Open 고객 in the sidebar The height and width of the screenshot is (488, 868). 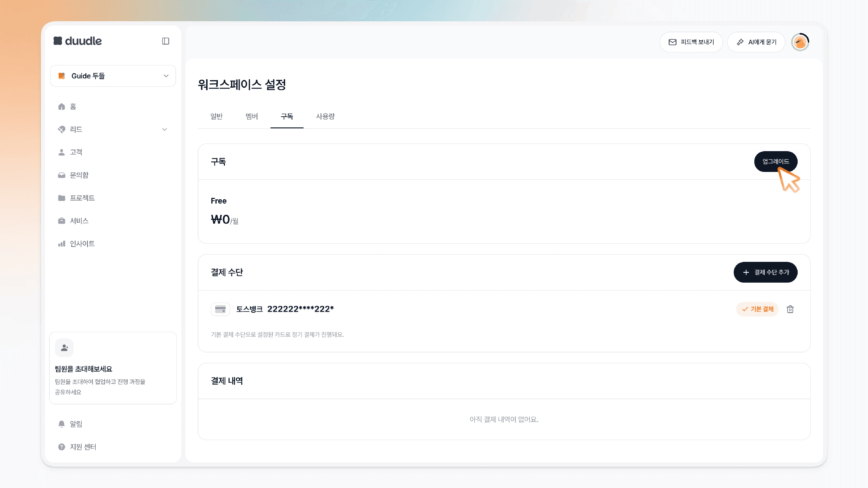point(113,152)
